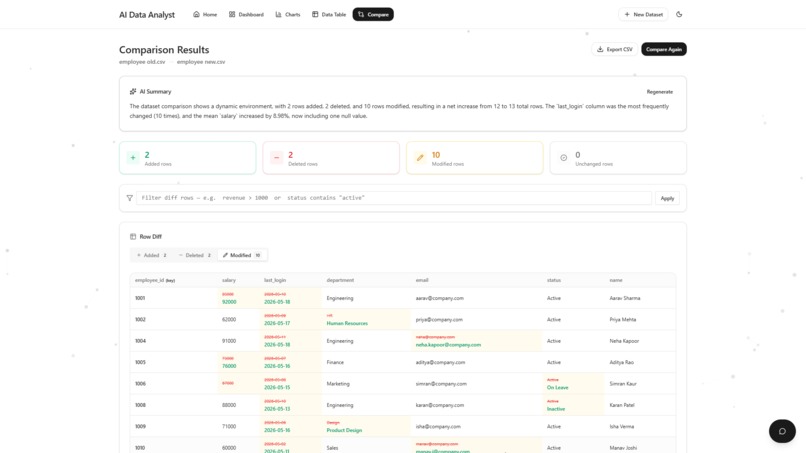This screenshot has width=806, height=453.
Task: Click the New Dataset button
Action: pyautogui.click(x=643, y=14)
